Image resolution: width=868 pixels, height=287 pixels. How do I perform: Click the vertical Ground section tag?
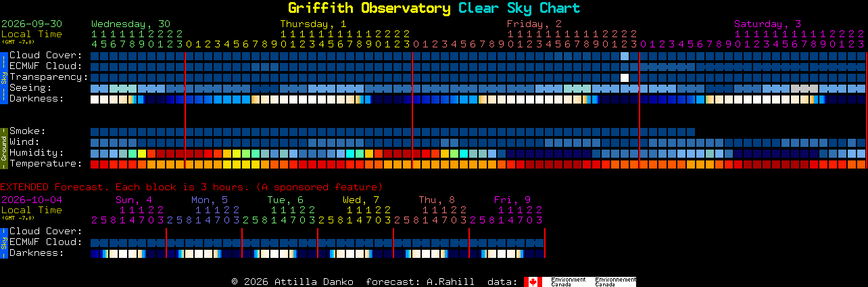[x=3, y=148]
